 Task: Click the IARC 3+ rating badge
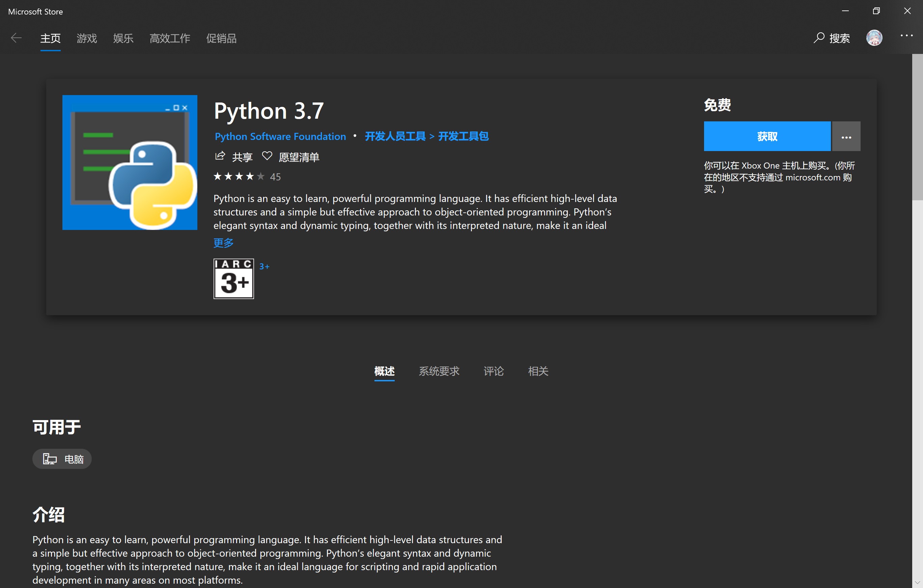[233, 278]
